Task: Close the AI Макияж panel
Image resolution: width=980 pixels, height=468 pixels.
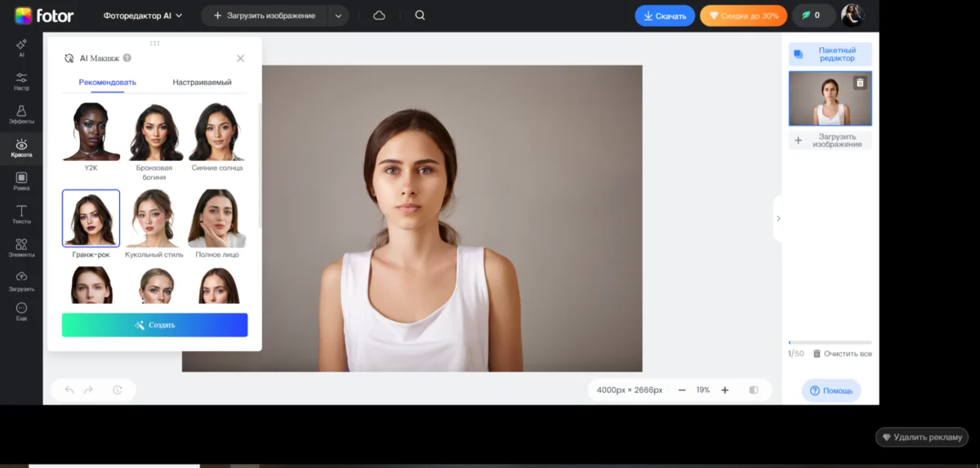Action: coord(240,58)
